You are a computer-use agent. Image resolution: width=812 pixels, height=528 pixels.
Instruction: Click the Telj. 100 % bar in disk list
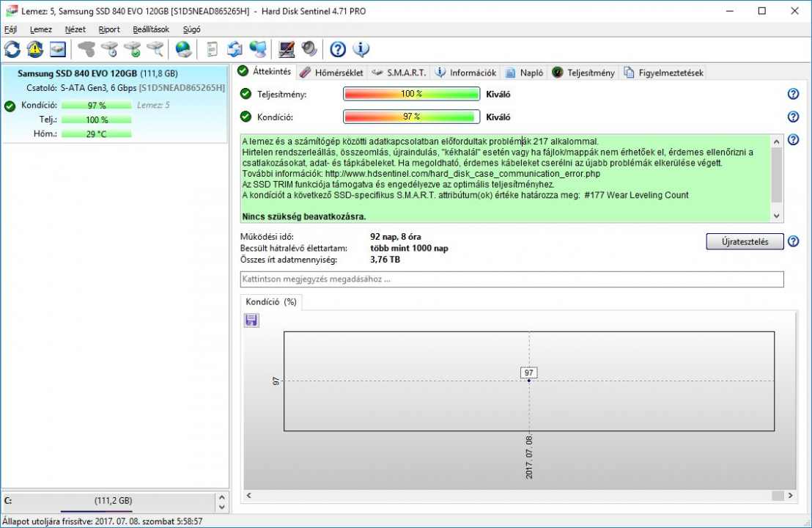(96, 120)
